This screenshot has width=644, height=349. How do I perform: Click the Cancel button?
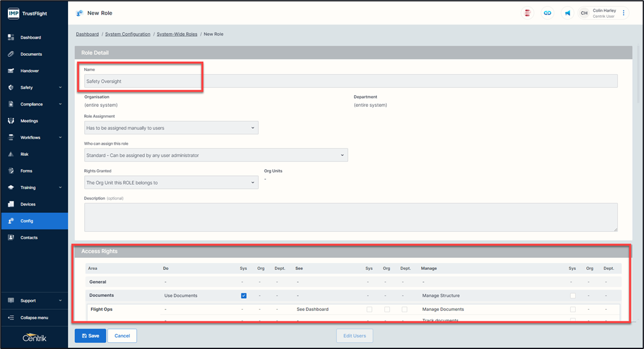pyautogui.click(x=122, y=336)
